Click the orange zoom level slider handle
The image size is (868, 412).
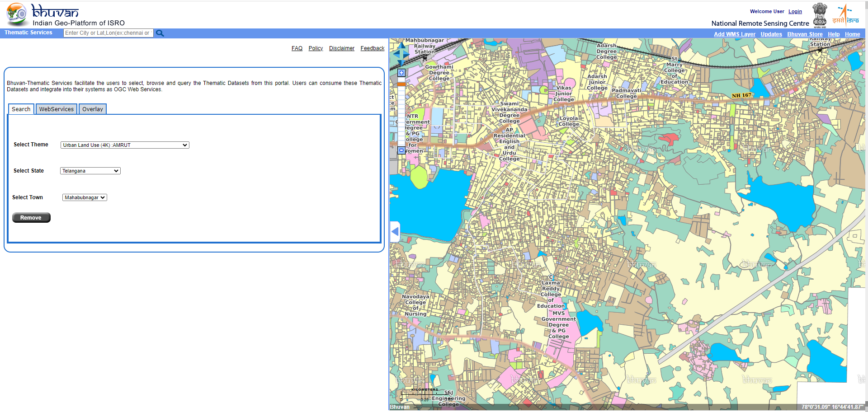coord(401,84)
